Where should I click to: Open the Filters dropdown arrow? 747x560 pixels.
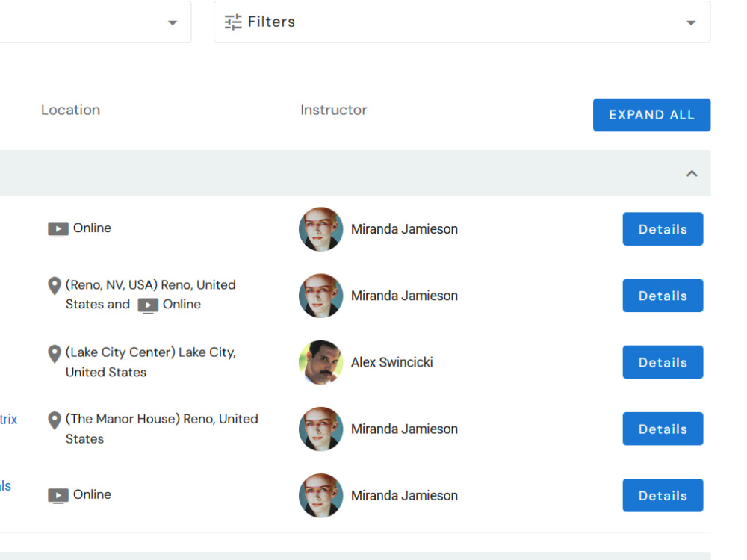(x=691, y=22)
